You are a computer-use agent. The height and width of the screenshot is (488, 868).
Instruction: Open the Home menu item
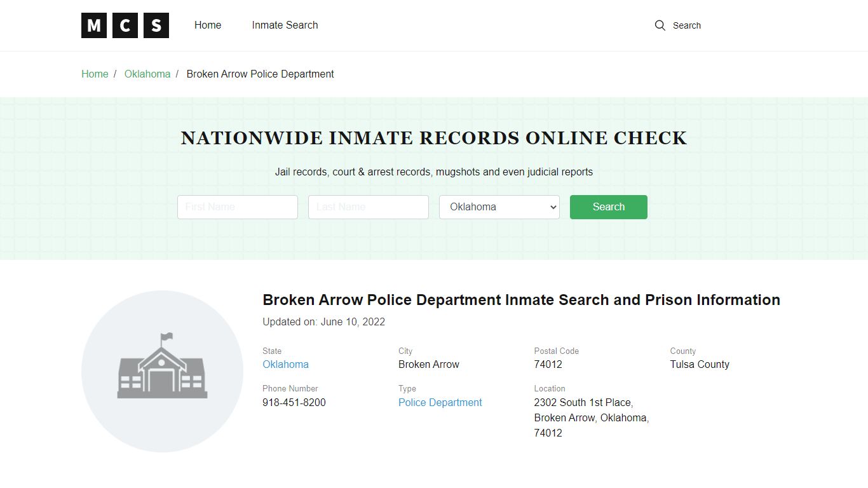[208, 25]
